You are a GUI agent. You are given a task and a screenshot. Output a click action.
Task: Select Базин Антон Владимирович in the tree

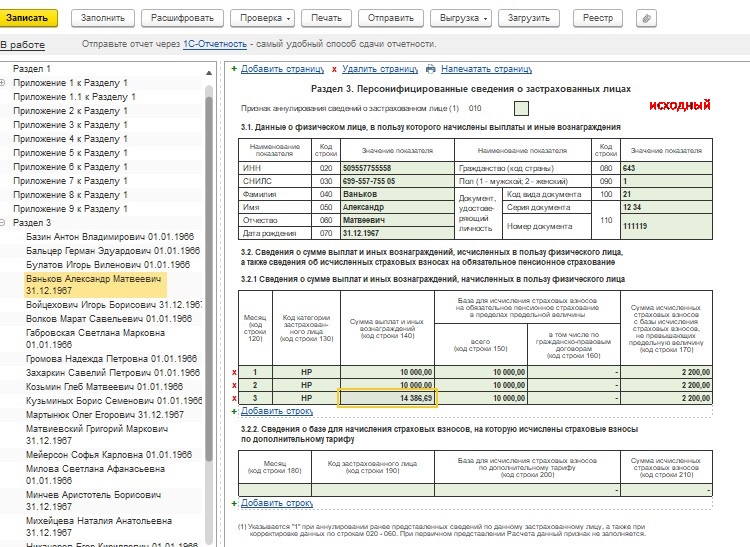tap(110, 237)
